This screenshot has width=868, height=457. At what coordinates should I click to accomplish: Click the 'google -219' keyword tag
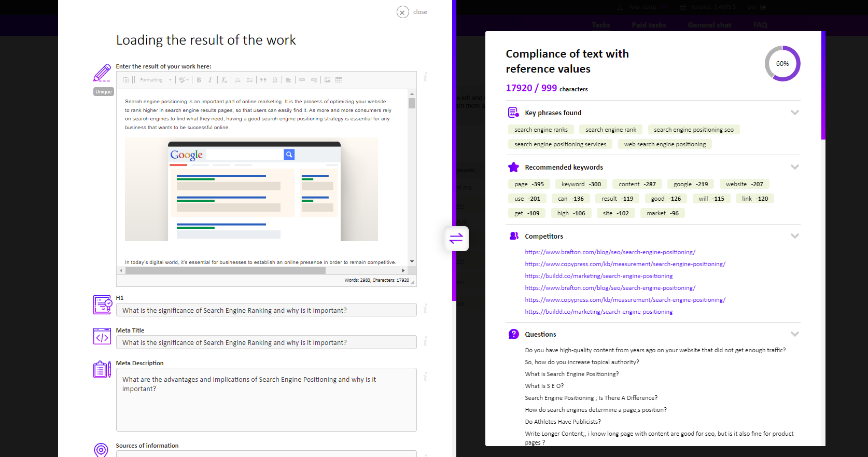click(x=691, y=184)
